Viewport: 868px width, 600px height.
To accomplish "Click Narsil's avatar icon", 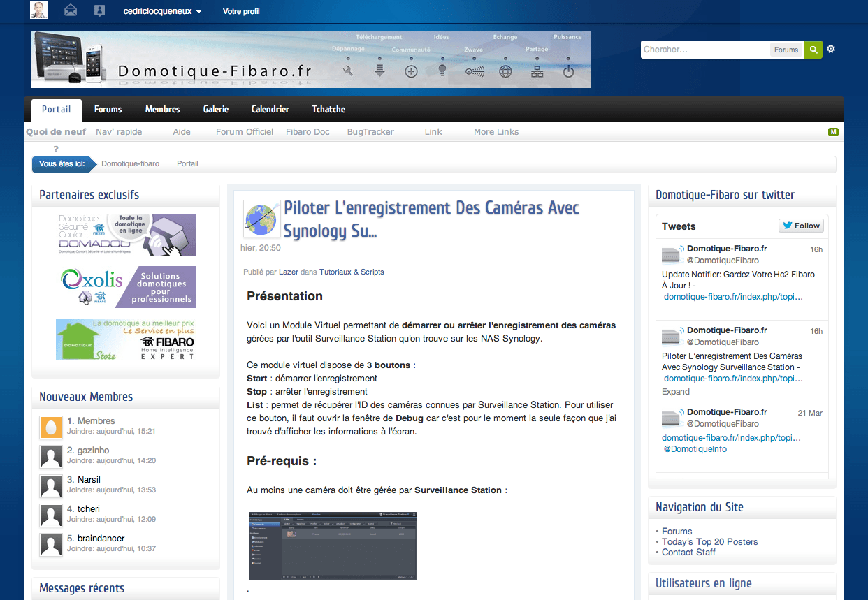I will (51, 486).
